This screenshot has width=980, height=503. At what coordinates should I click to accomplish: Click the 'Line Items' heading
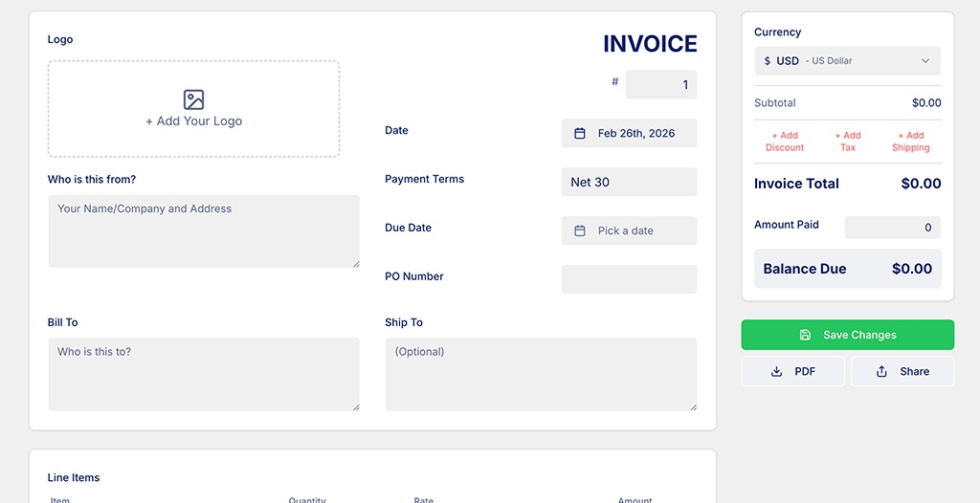coord(74,477)
